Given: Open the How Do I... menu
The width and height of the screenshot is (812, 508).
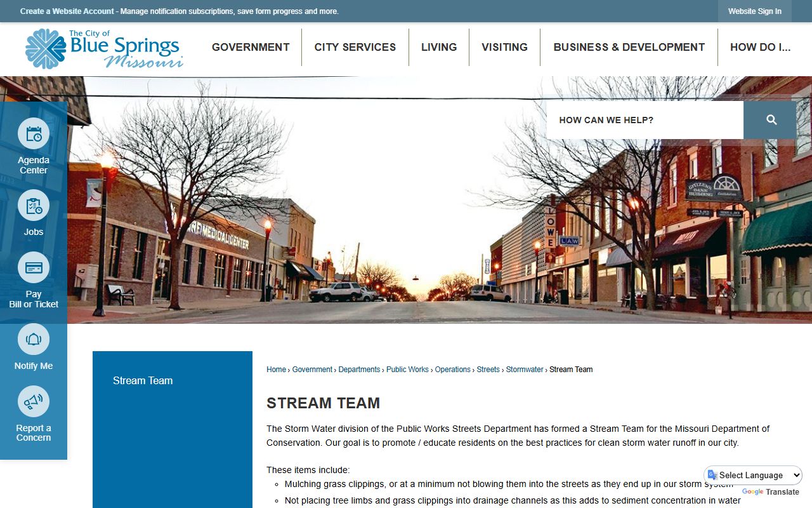Looking at the screenshot, I should click(x=760, y=47).
